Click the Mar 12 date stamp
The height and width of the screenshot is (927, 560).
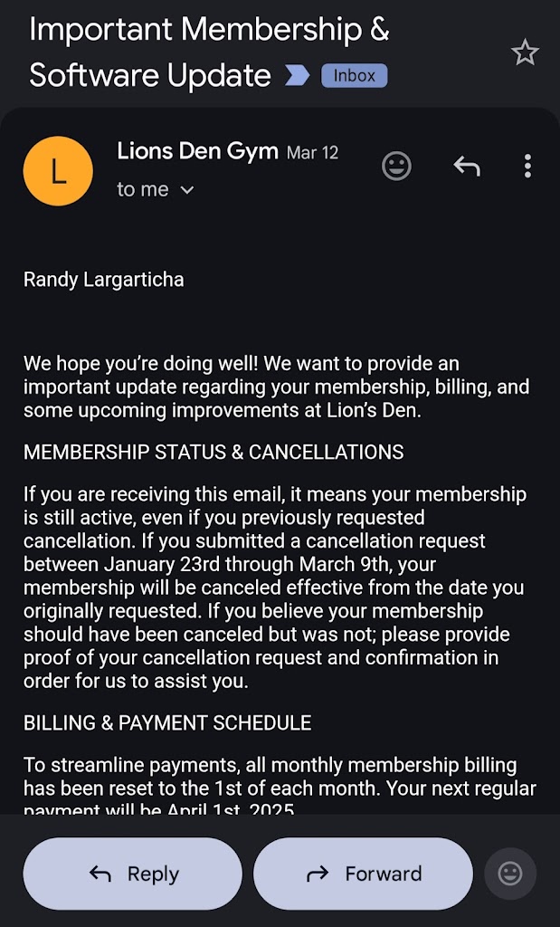(x=312, y=153)
